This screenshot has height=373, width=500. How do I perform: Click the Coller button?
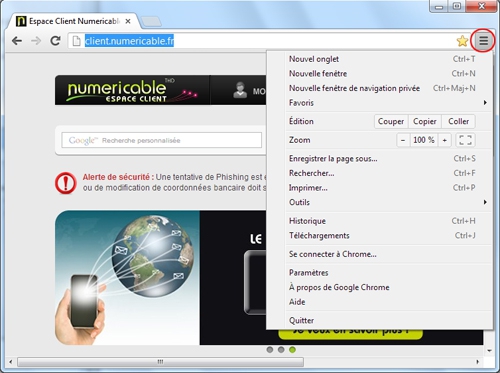pyautogui.click(x=458, y=121)
